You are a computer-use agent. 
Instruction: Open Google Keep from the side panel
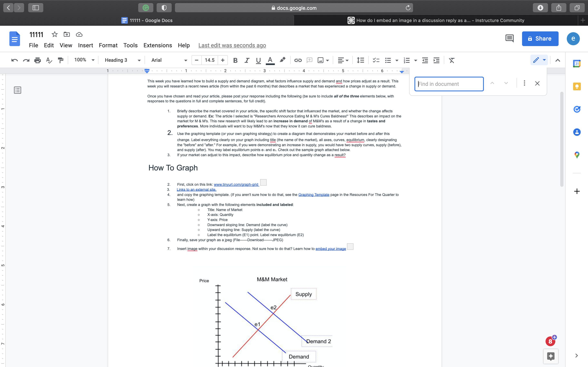point(577,86)
